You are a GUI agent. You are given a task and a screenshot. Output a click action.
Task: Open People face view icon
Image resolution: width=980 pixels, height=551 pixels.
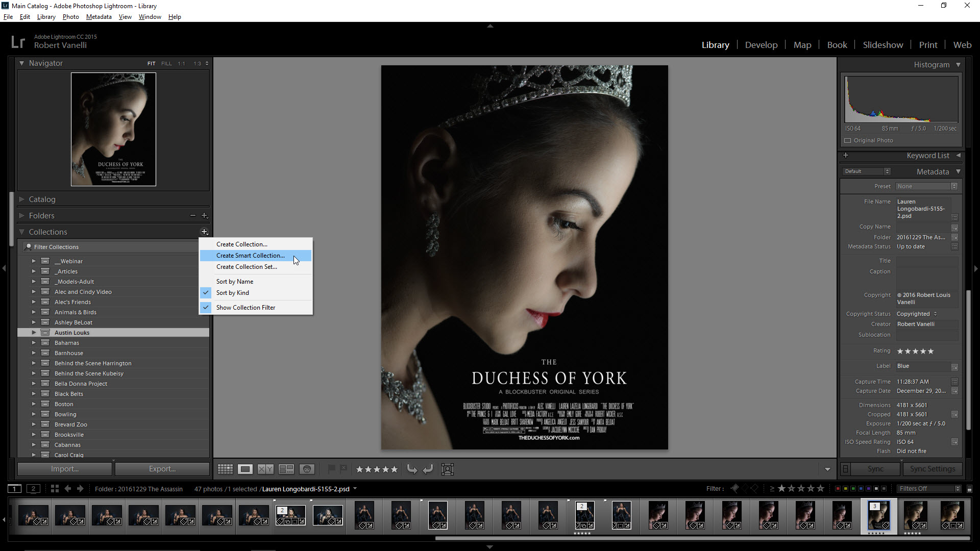tap(307, 469)
